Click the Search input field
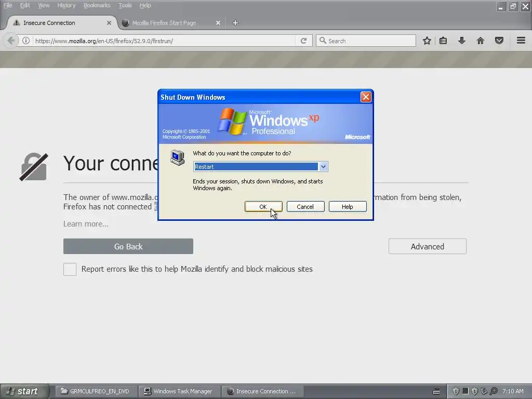The image size is (532, 399). (366, 41)
